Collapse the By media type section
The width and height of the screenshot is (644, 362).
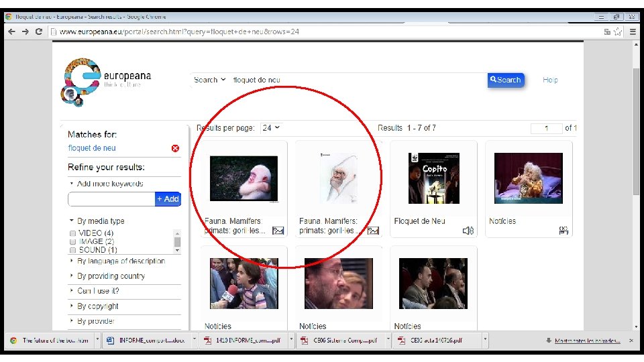97,221
